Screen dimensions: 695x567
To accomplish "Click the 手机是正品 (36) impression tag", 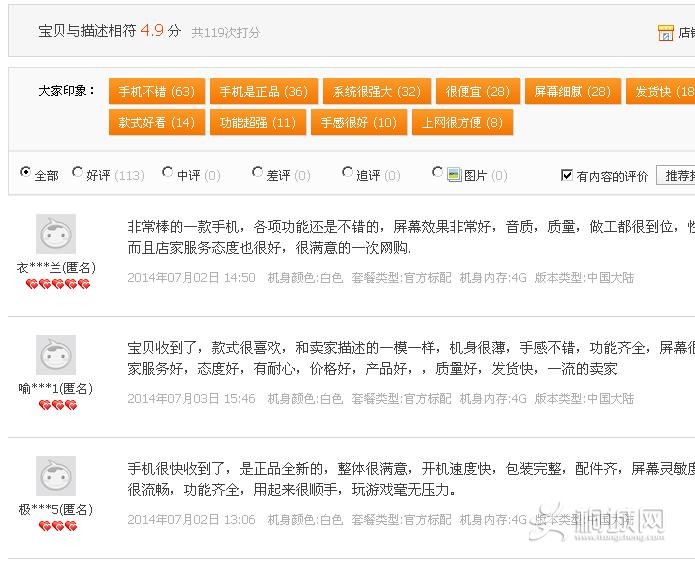I will 264,91.
